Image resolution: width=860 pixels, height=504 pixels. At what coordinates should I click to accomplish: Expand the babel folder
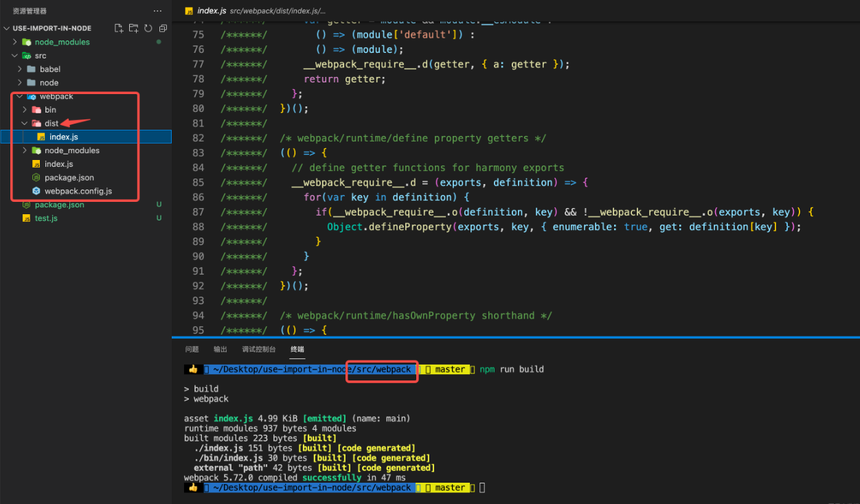21,69
